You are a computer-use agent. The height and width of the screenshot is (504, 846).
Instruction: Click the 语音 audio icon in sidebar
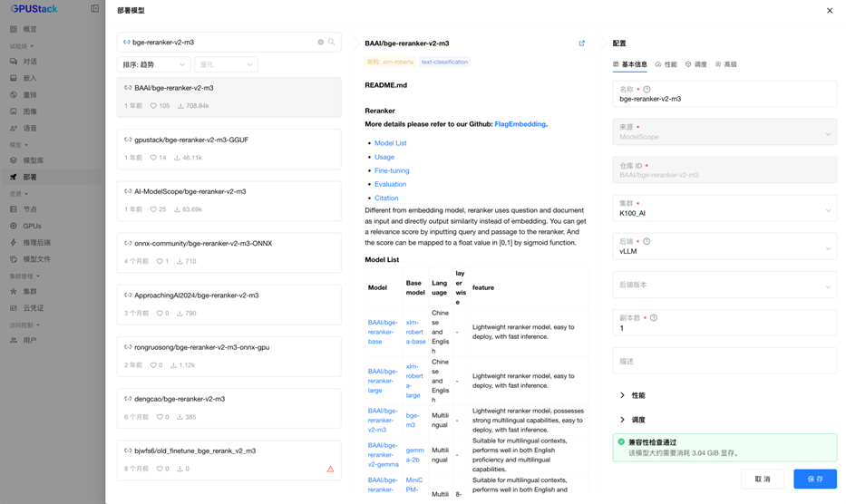coord(14,129)
